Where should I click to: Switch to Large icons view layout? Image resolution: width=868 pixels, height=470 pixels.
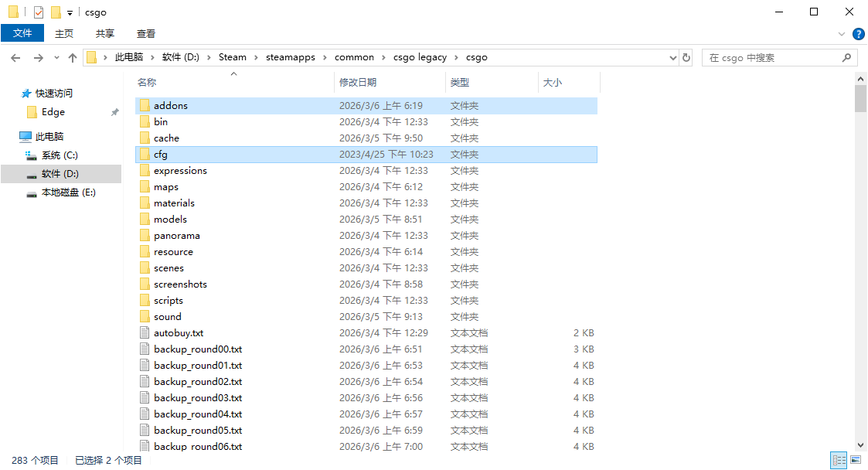pyautogui.click(x=856, y=460)
